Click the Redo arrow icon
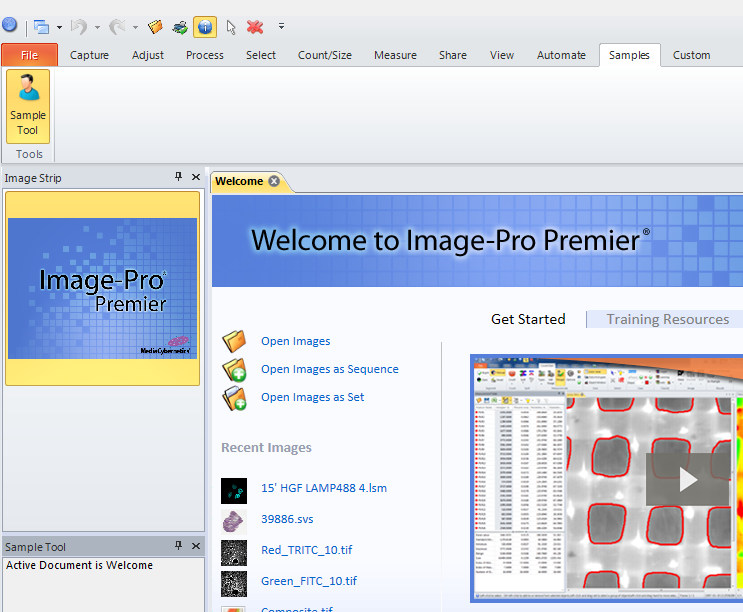 pos(117,27)
